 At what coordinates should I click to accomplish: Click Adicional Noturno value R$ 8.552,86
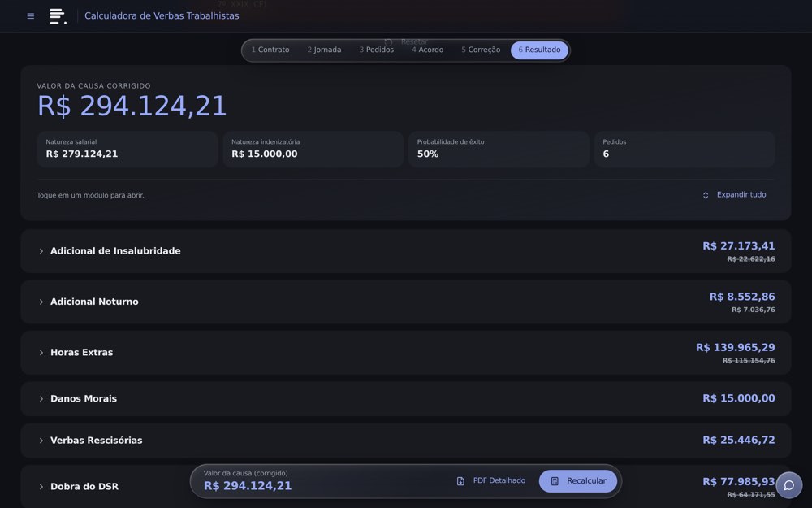coord(742,297)
